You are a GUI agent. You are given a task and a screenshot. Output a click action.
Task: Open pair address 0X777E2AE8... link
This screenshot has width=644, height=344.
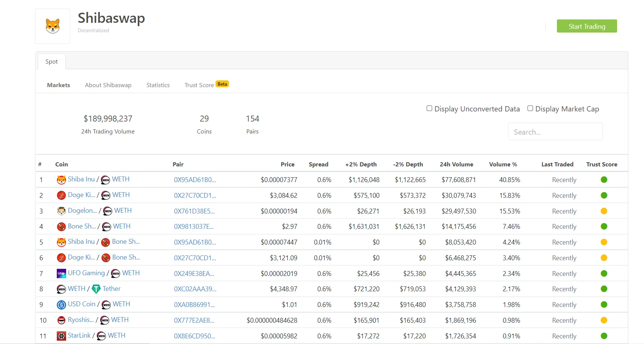click(x=194, y=320)
